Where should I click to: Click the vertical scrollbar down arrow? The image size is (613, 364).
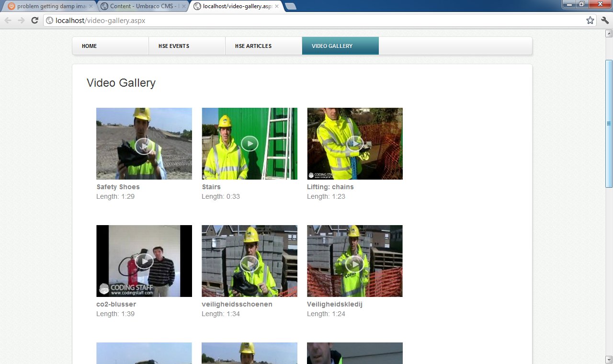pyautogui.click(x=609, y=360)
